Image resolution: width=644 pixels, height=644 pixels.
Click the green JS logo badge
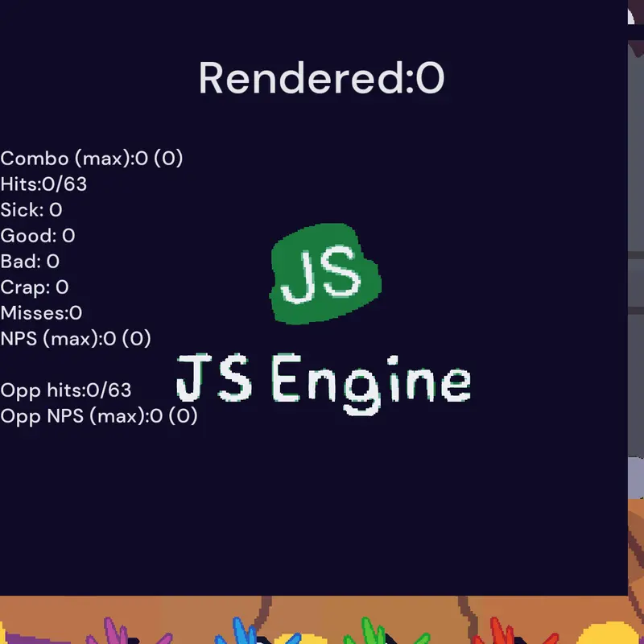(325, 274)
